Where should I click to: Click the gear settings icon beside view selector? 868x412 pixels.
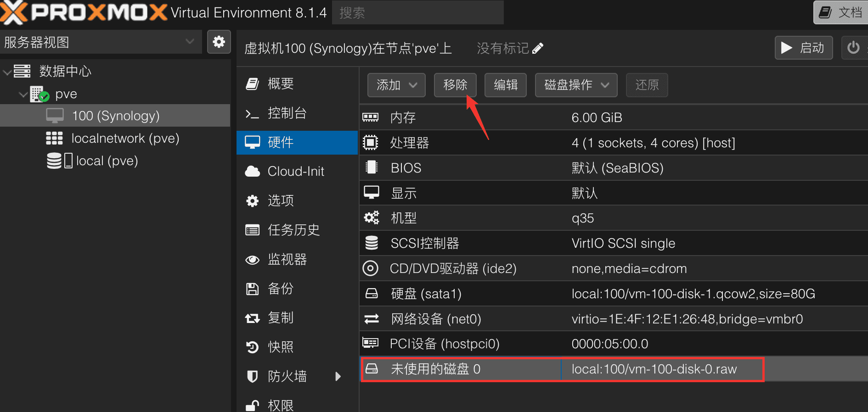point(219,42)
